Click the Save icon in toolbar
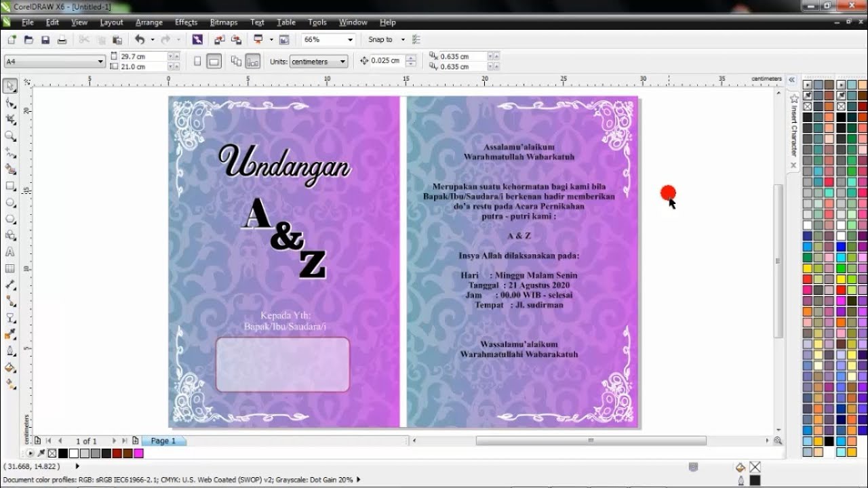 (45, 40)
